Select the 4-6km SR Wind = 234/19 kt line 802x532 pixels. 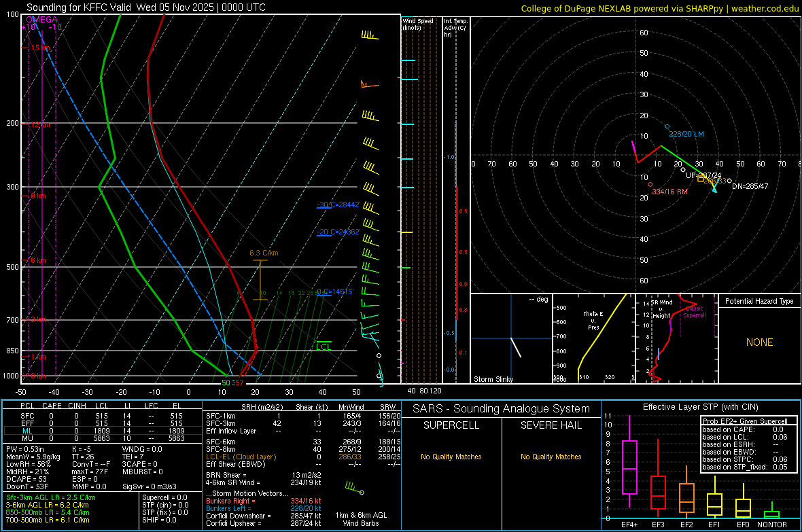tap(264, 482)
